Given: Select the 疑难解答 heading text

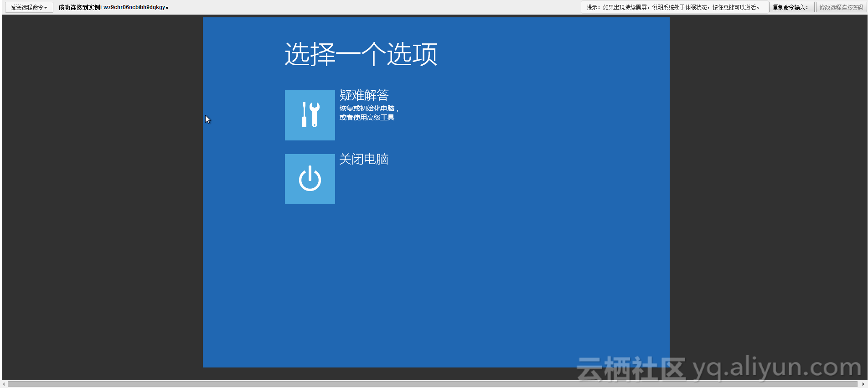Looking at the screenshot, I should pyautogui.click(x=364, y=95).
